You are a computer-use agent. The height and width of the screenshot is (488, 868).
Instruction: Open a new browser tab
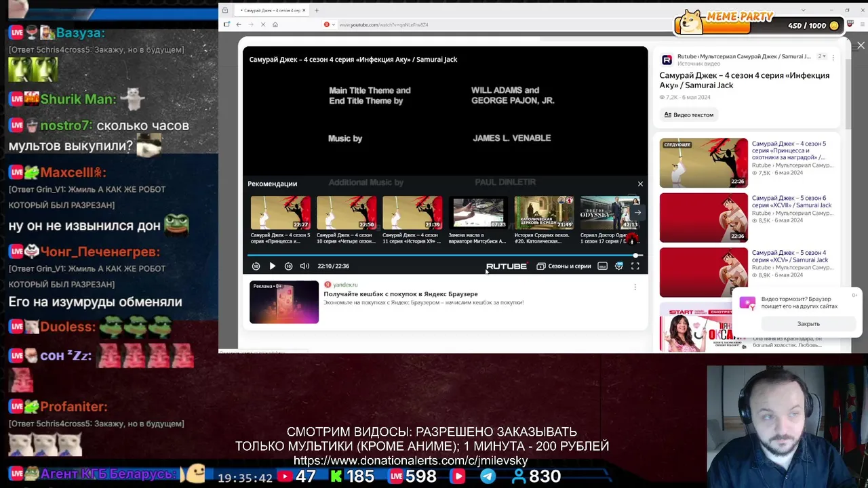pyautogui.click(x=317, y=10)
